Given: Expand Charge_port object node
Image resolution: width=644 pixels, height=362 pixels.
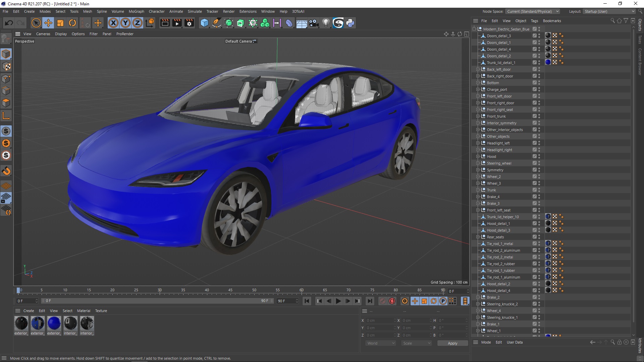Looking at the screenshot, I should [x=478, y=89].
